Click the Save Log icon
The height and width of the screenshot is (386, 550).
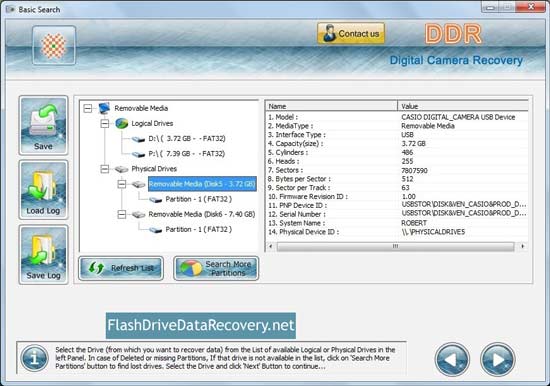pyautogui.click(x=43, y=254)
